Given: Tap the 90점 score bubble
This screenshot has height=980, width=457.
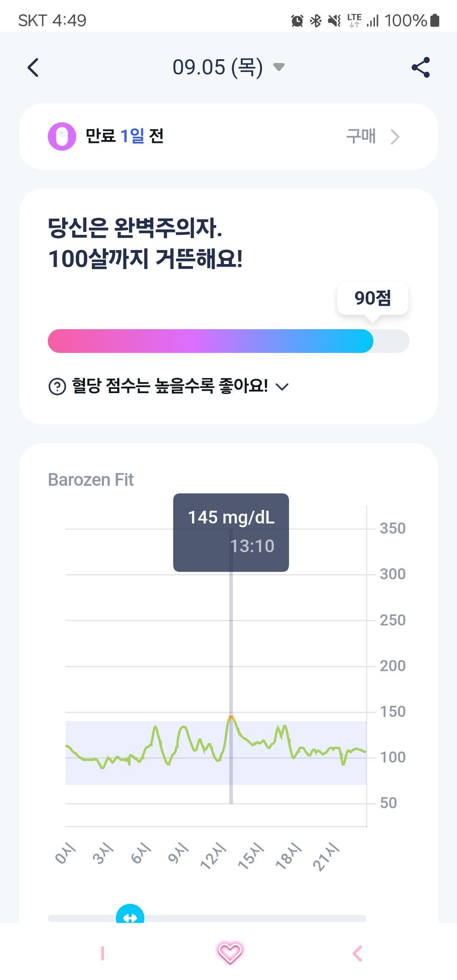Looking at the screenshot, I should [373, 298].
